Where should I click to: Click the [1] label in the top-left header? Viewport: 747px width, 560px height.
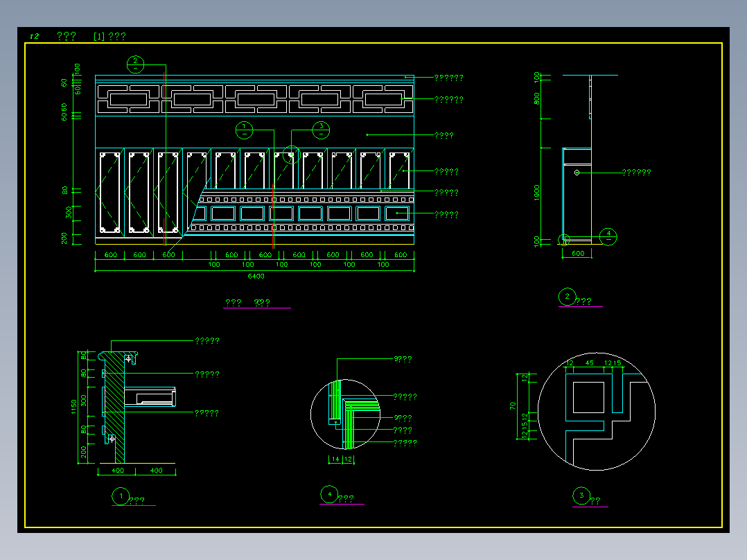click(99, 36)
